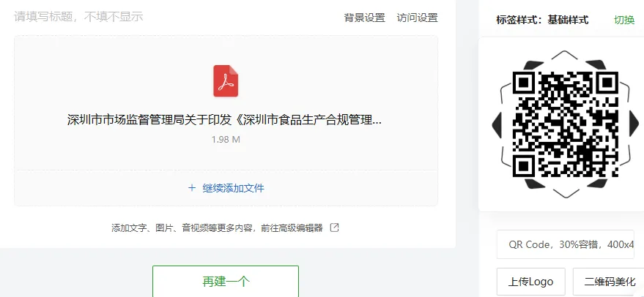The width and height of the screenshot is (644, 297).
Task: Click the plus icon before 继续添加文件
Action: coord(192,188)
